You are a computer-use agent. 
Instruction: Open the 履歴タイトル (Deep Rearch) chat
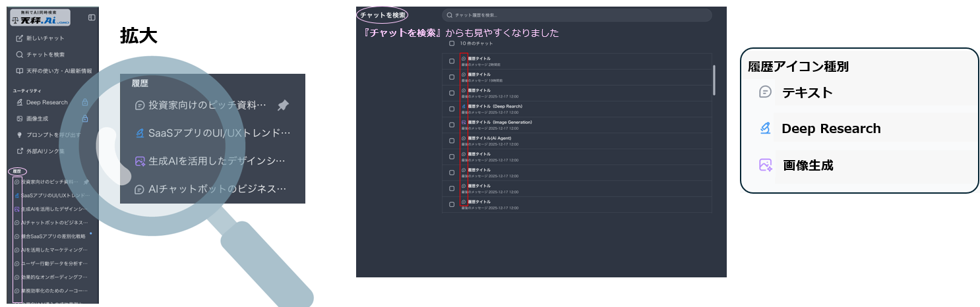pyautogui.click(x=577, y=109)
